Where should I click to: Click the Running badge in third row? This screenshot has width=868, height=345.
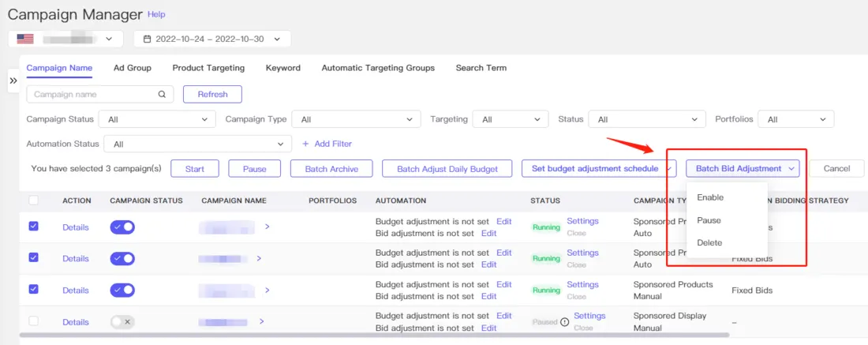[546, 291]
